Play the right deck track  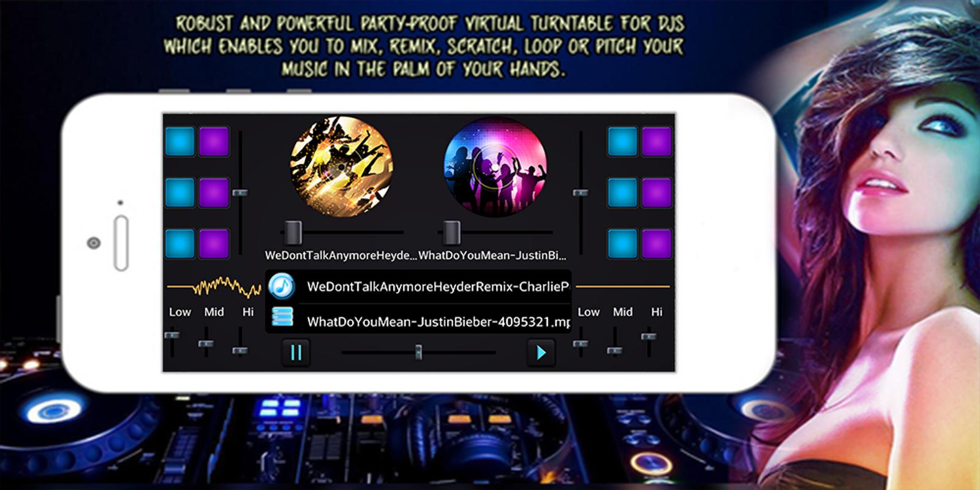[541, 353]
